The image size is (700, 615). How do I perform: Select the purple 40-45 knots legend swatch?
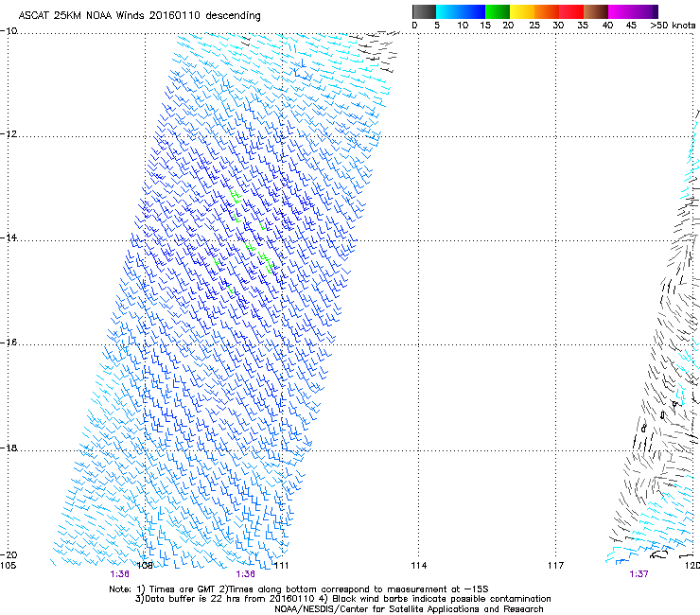click(621, 11)
